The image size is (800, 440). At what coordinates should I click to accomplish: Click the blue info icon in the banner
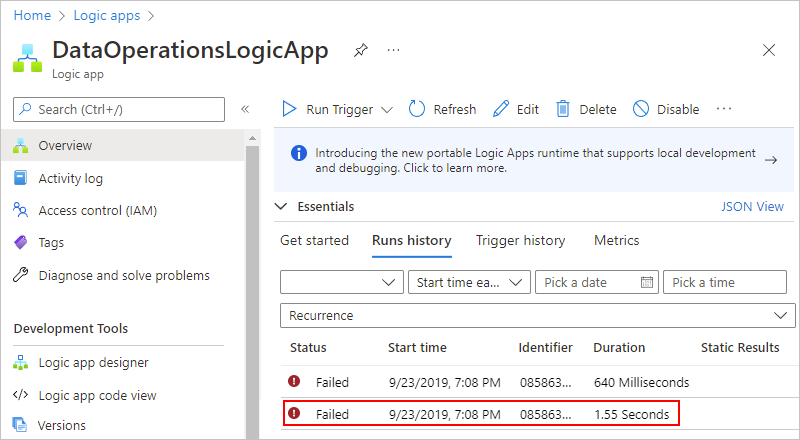pyautogui.click(x=299, y=153)
